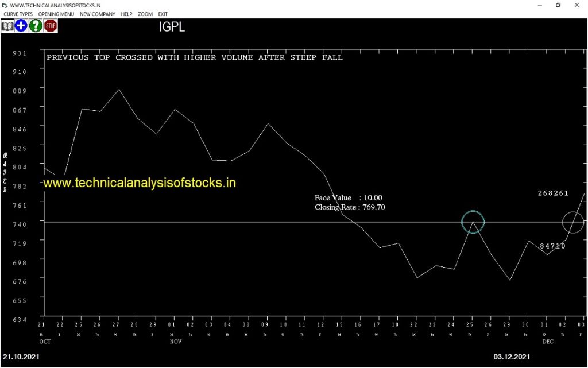Click the open book toolbar icon
This screenshot has width=588, height=368.
click(x=7, y=25)
